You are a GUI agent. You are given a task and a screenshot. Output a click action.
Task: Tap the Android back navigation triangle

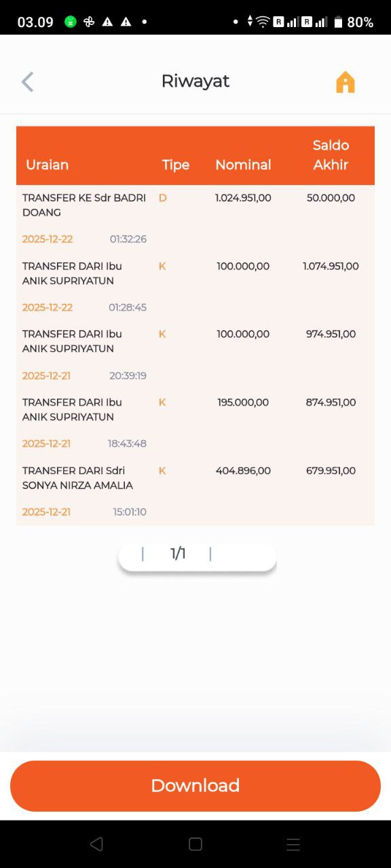pos(96,844)
